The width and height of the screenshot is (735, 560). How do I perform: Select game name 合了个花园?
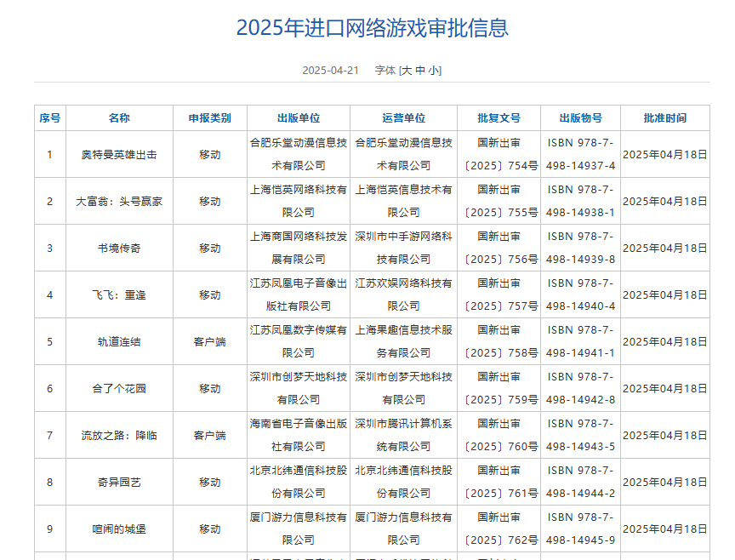119,389
